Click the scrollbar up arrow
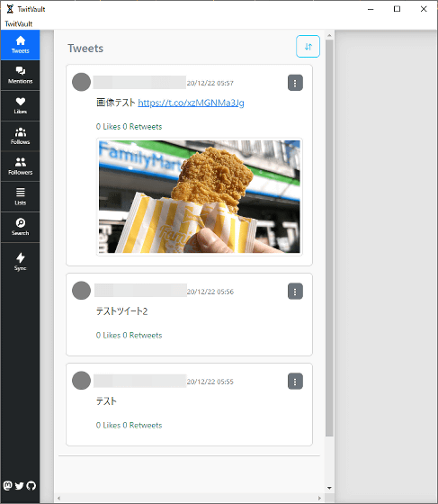The width and height of the screenshot is (438, 504). (x=329, y=35)
